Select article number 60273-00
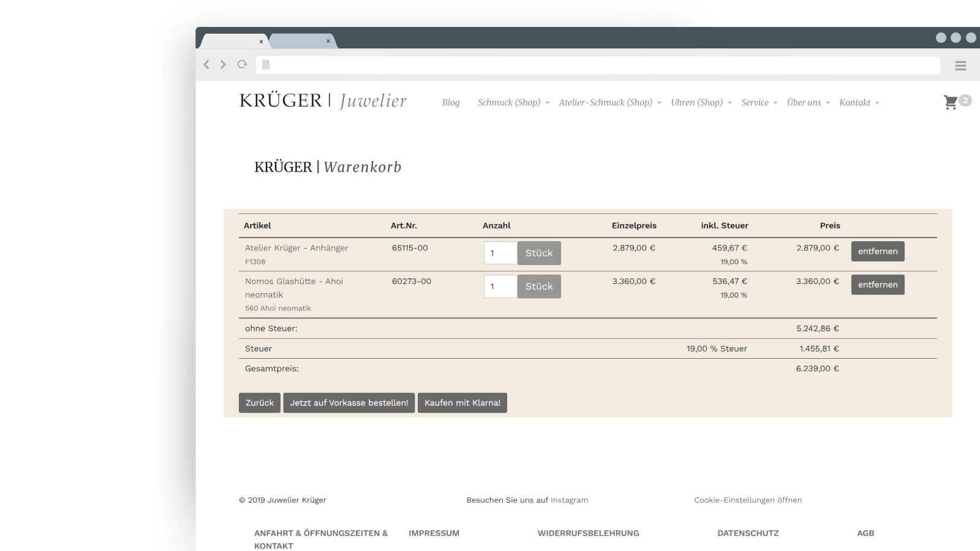The height and width of the screenshot is (551, 980). point(412,282)
